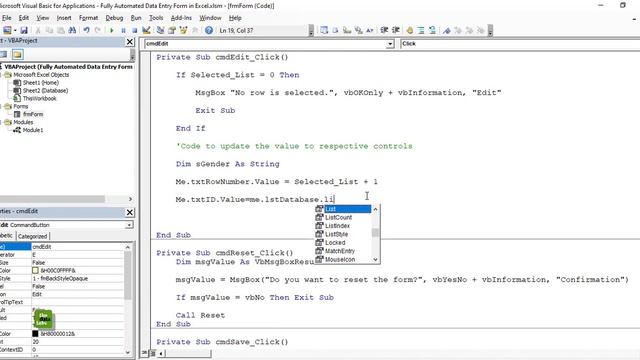
Task: Toggle a breakpoint with the hand icon
Action: click(410, 30)
